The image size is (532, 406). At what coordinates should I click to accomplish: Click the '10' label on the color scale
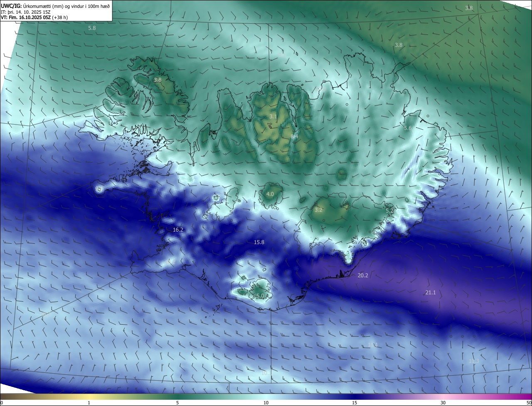266,403
